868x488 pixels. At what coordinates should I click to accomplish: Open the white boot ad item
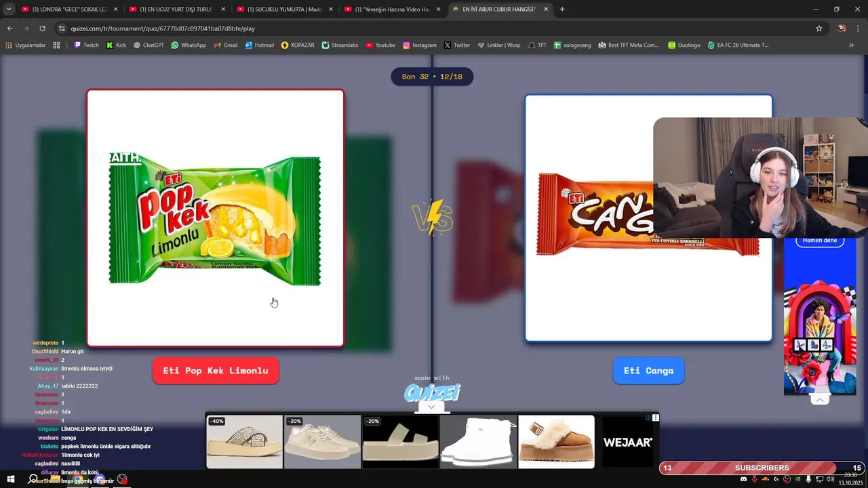(x=478, y=442)
